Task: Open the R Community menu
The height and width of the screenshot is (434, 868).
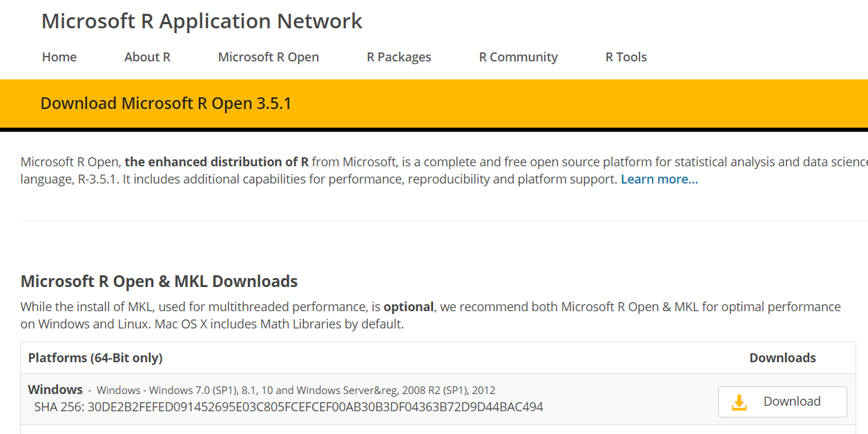Action: 519,57
